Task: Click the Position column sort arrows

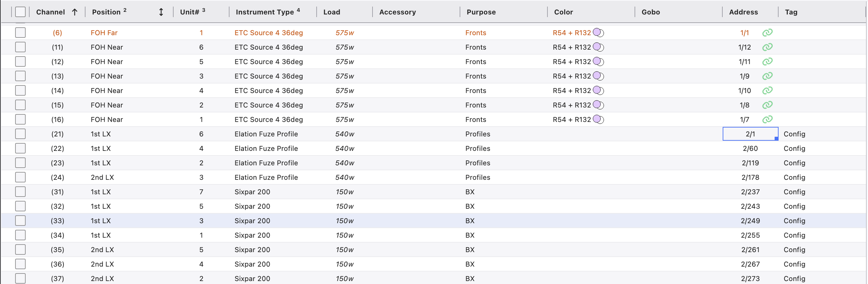Action: click(x=161, y=12)
